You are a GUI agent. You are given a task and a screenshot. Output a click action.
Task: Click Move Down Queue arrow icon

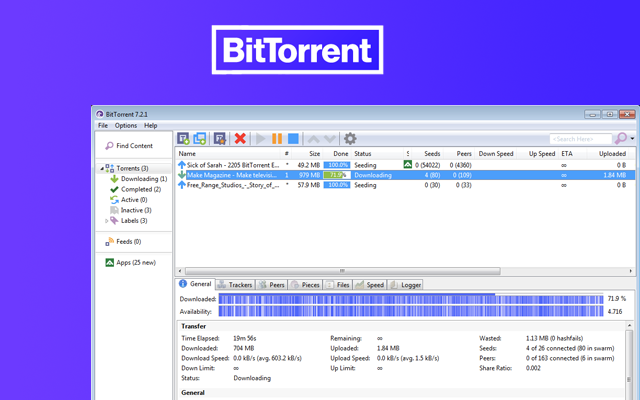330,139
